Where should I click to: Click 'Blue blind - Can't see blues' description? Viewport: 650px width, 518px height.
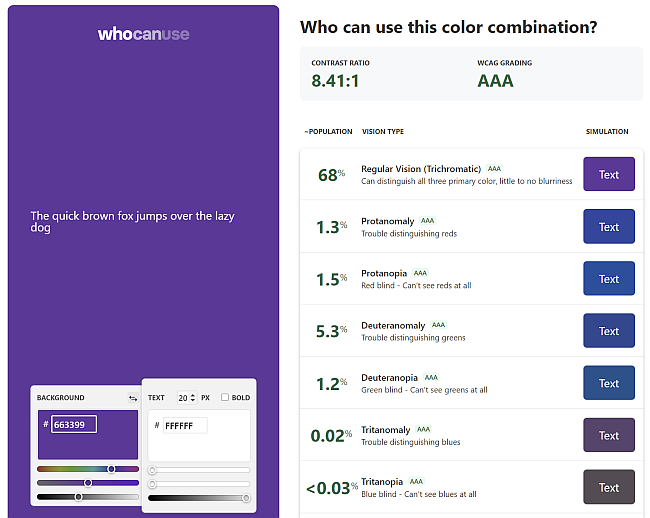[419, 494]
